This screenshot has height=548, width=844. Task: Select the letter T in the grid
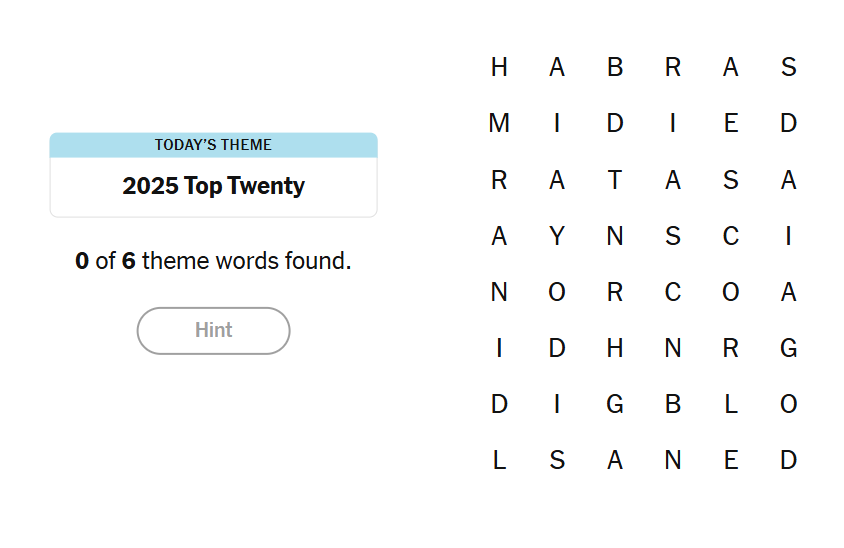[x=615, y=180]
